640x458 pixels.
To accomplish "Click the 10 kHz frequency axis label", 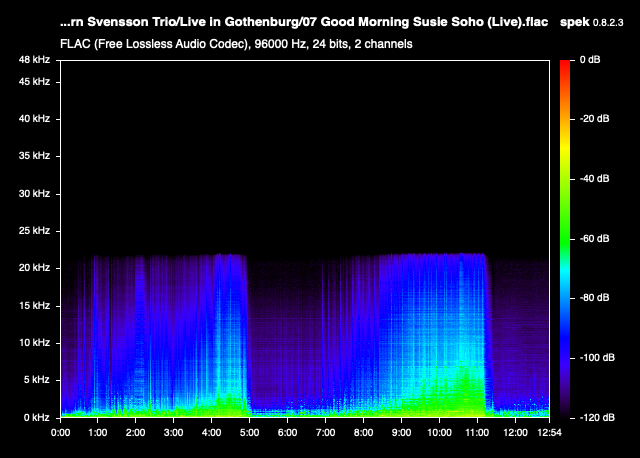I will pos(34,342).
